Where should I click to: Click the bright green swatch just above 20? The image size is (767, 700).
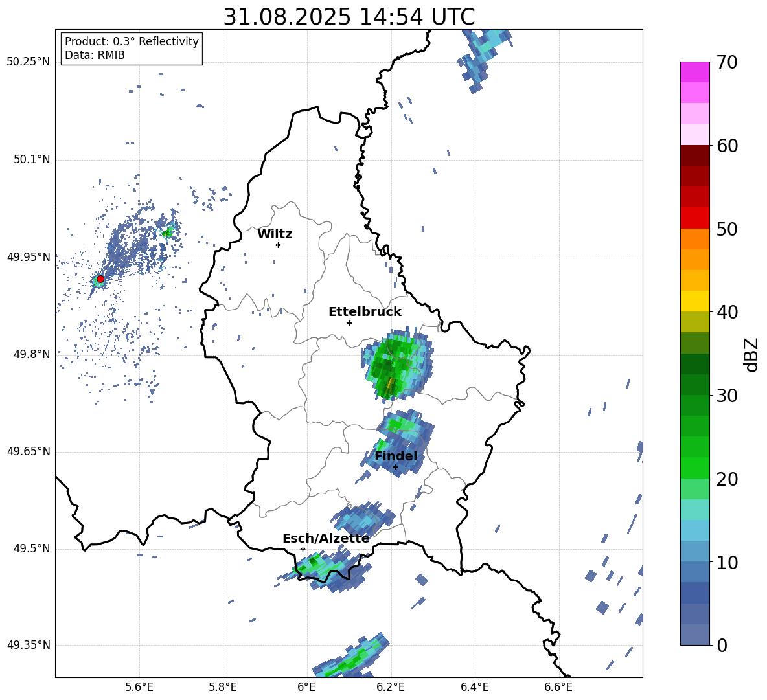tap(694, 468)
